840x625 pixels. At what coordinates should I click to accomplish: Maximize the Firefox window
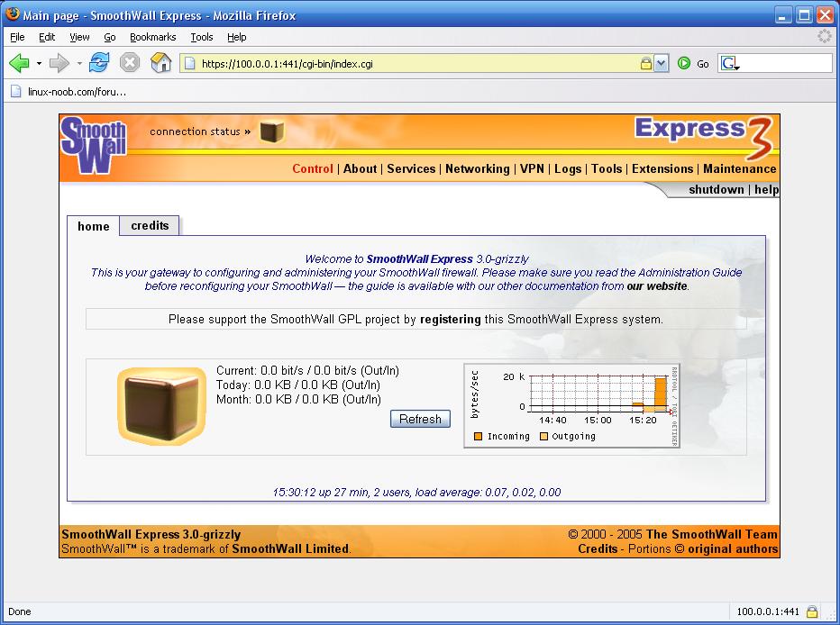pos(804,15)
